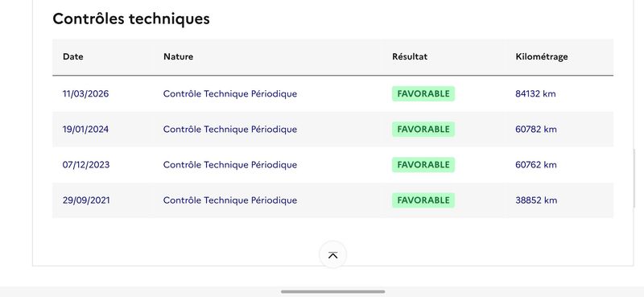This screenshot has width=644, height=297.
Task: Click the Nature column header
Action: click(x=178, y=56)
